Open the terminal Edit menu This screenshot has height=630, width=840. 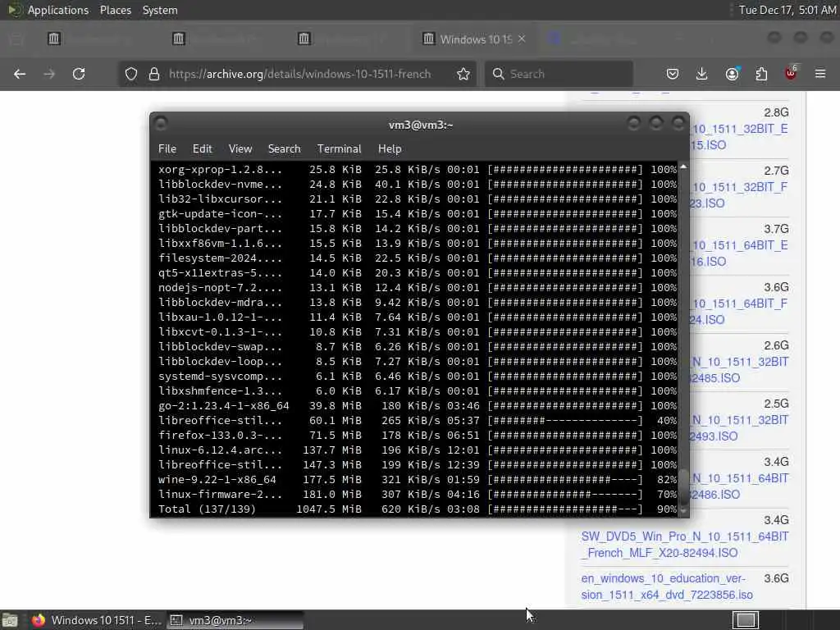tap(202, 149)
